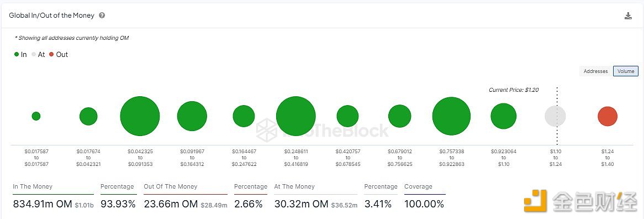Click the 100.00% coverage value
Image resolution: width=644 pixels, height=219 pixels.
(x=424, y=204)
